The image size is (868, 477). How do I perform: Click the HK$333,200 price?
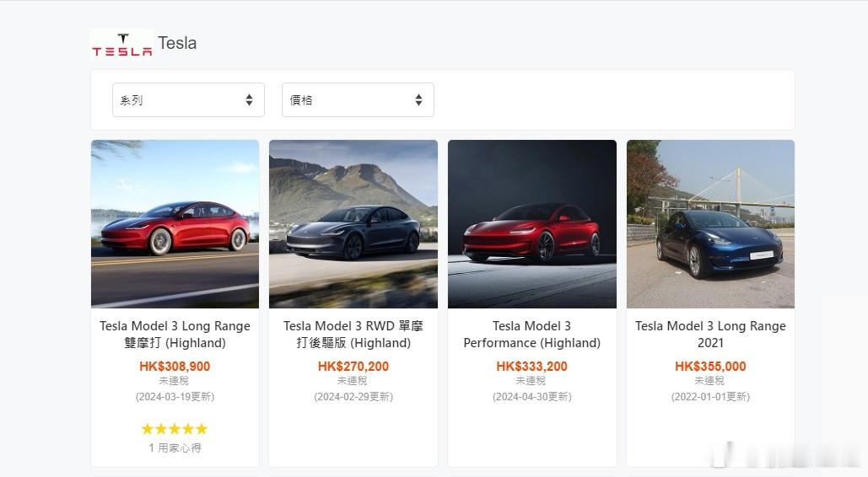click(x=531, y=366)
